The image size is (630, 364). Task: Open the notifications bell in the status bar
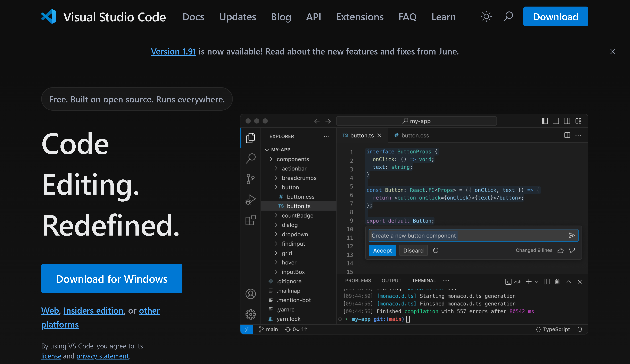tap(580, 329)
